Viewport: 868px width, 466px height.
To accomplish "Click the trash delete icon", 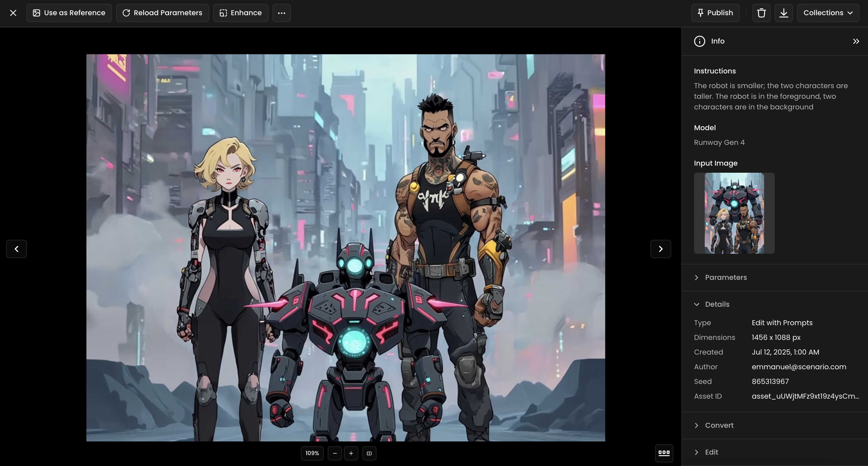I will (x=761, y=13).
